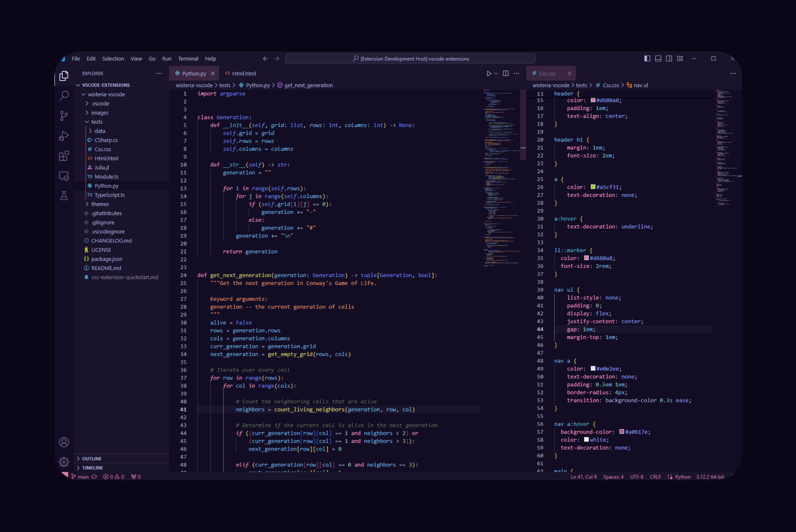This screenshot has height=532, width=796.
Task: Click the main branch in status bar
Action: [x=83, y=477]
